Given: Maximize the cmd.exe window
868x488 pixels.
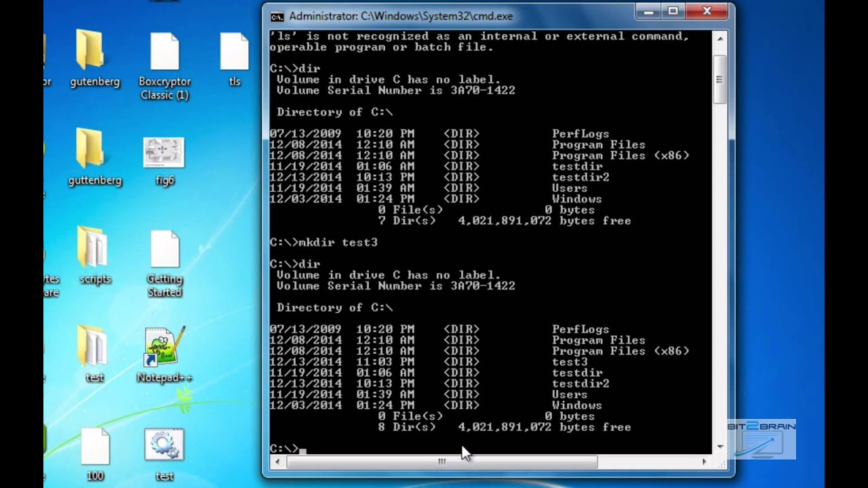Looking at the screenshot, I should pyautogui.click(x=673, y=11).
